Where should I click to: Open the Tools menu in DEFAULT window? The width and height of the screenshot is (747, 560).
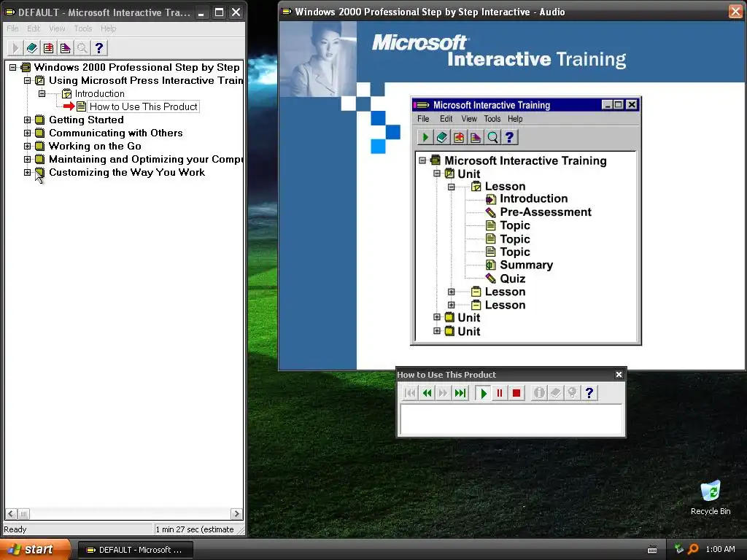(x=83, y=28)
